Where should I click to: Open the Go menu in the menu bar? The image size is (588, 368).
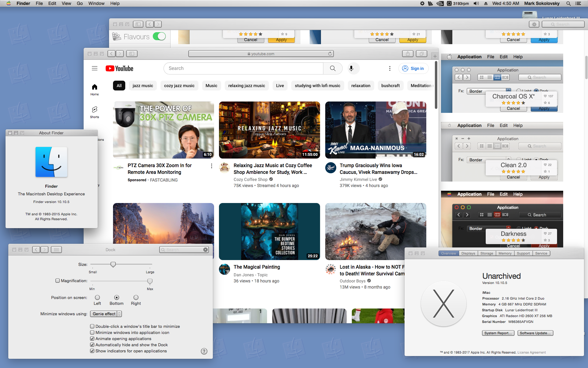coord(80,3)
